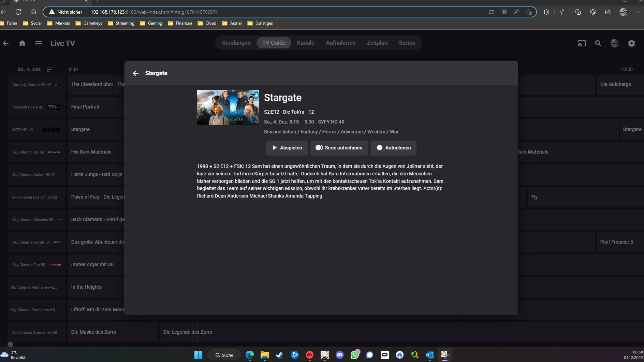Go to the Zeitplan tab
This screenshot has height=362, width=644.
point(377,43)
